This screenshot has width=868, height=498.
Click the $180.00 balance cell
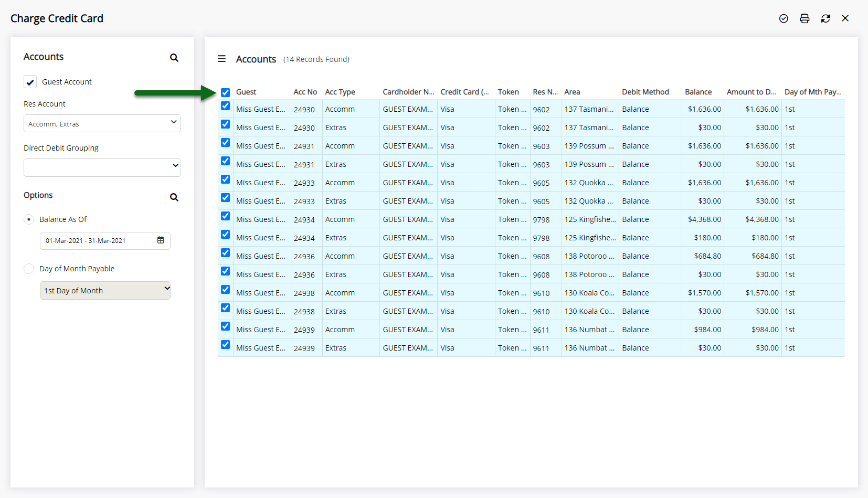(x=707, y=238)
